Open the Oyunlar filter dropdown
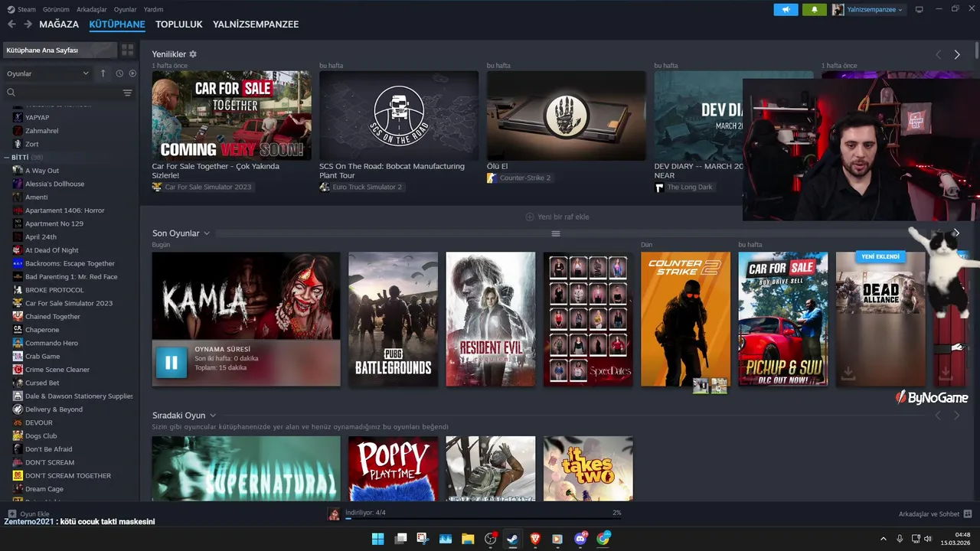Screen dimensions: 980x551 [x=47, y=73]
